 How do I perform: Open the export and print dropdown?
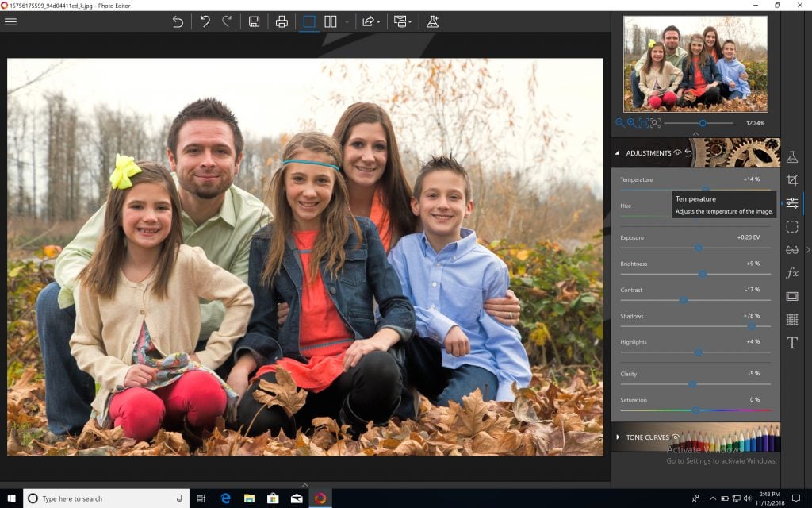point(402,21)
